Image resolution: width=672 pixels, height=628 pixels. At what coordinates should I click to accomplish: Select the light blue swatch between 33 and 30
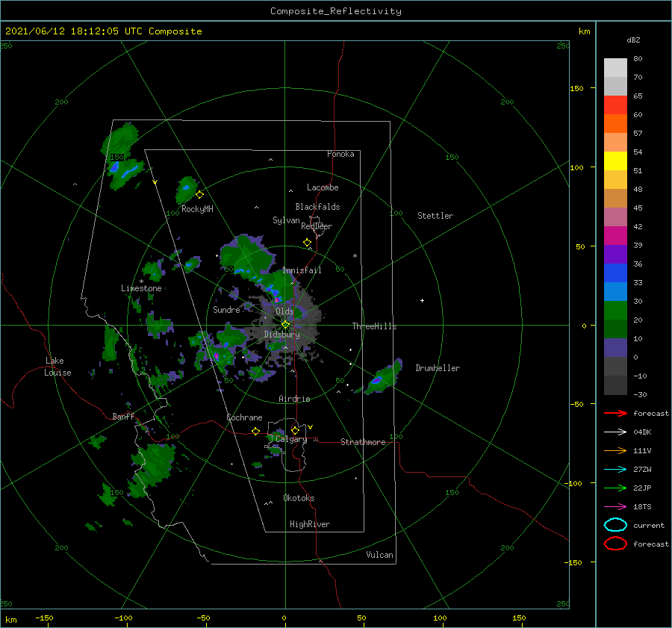click(x=615, y=292)
